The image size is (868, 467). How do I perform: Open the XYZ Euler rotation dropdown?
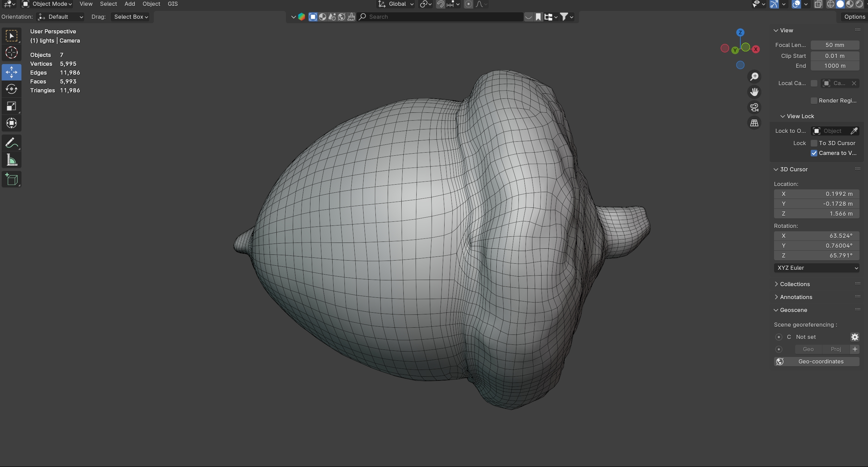816,268
